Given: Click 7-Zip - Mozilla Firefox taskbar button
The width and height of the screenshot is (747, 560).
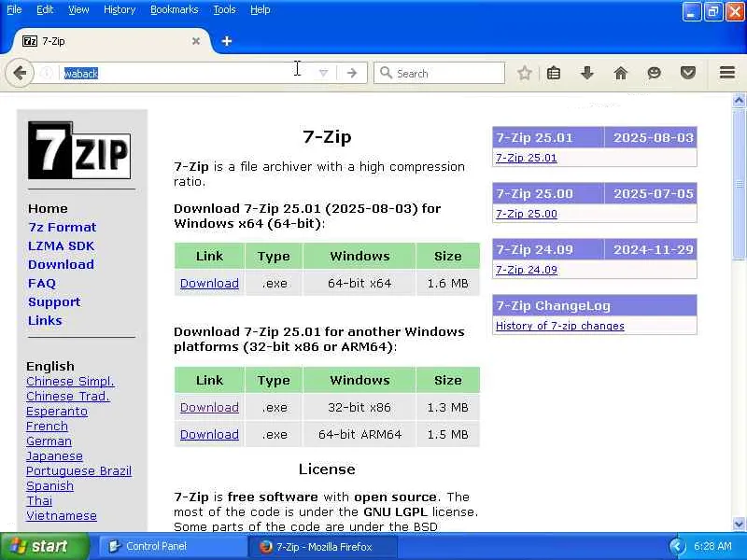Looking at the screenshot, I should coord(323,547).
